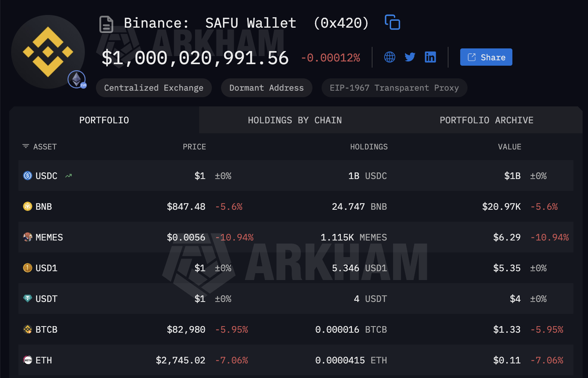The height and width of the screenshot is (378, 588).
Task: Expand the VALUE column sorting
Action: coord(509,146)
